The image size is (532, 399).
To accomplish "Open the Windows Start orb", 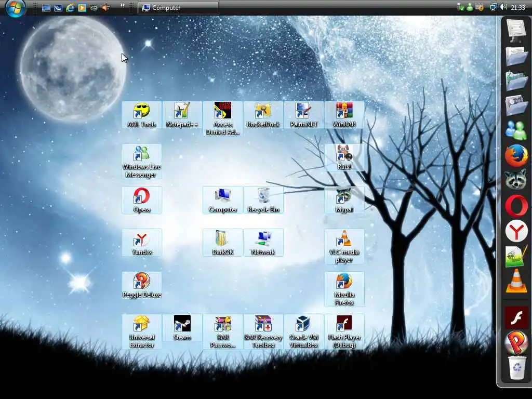I will (x=15, y=7).
